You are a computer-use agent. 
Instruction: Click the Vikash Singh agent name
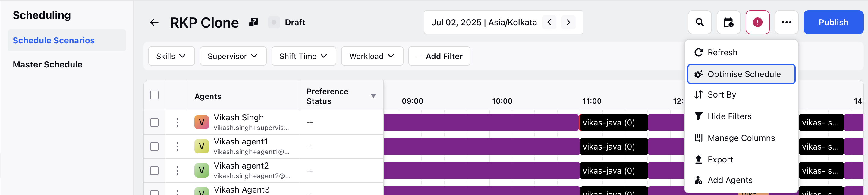pos(239,118)
